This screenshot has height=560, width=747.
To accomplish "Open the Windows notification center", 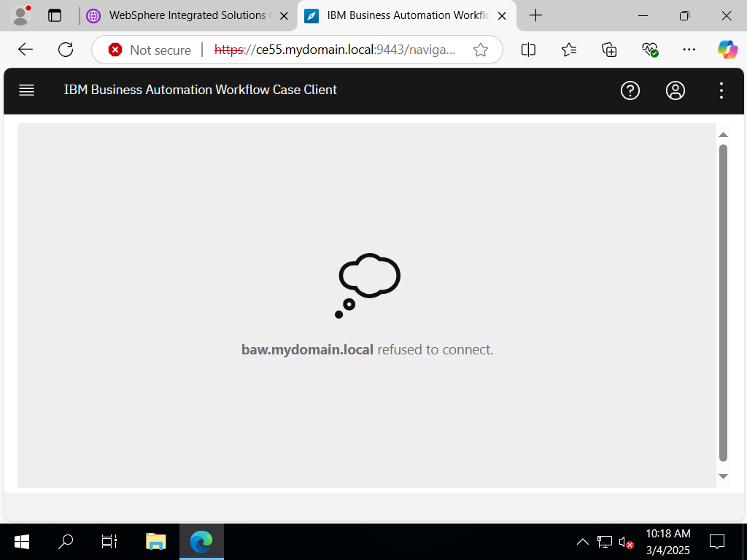I will (x=717, y=542).
